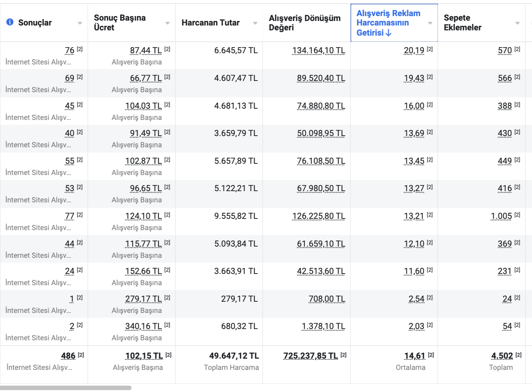The image size is (532, 392).
Task: Open the Sonuçlar column dropdown
Action: click(80, 23)
